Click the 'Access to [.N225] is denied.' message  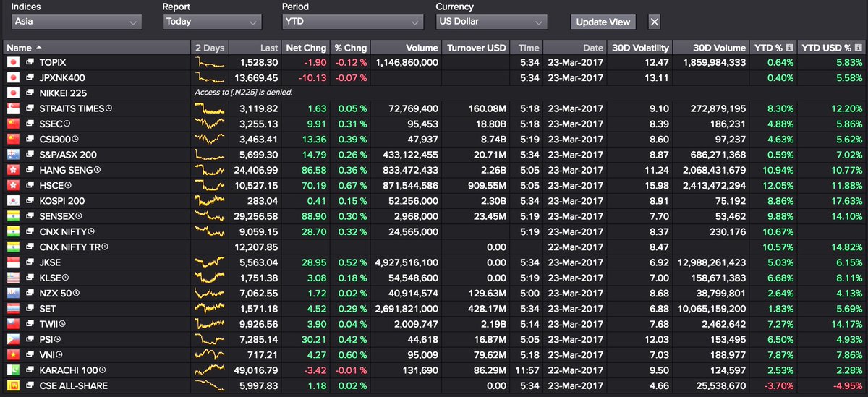(242, 93)
